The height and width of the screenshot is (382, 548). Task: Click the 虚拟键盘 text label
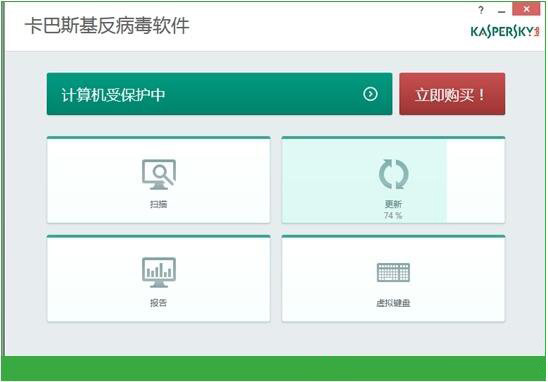(x=394, y=303)
